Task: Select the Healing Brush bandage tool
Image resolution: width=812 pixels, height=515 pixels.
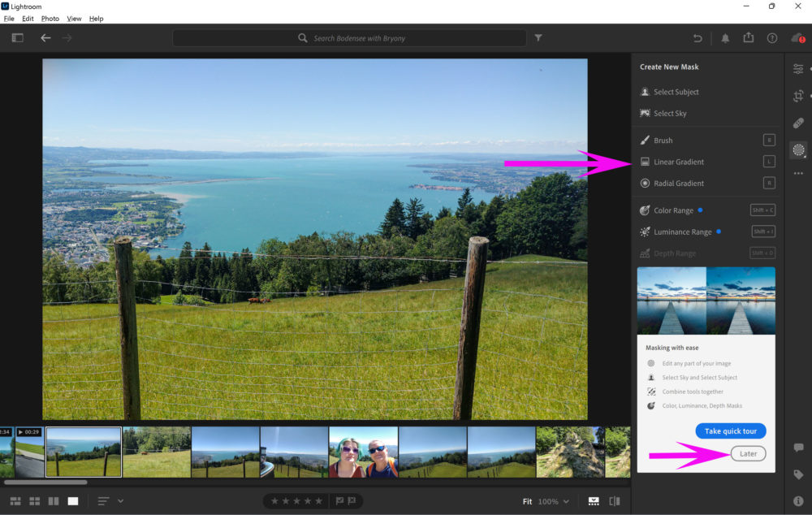Action: (x=798, y=123)
